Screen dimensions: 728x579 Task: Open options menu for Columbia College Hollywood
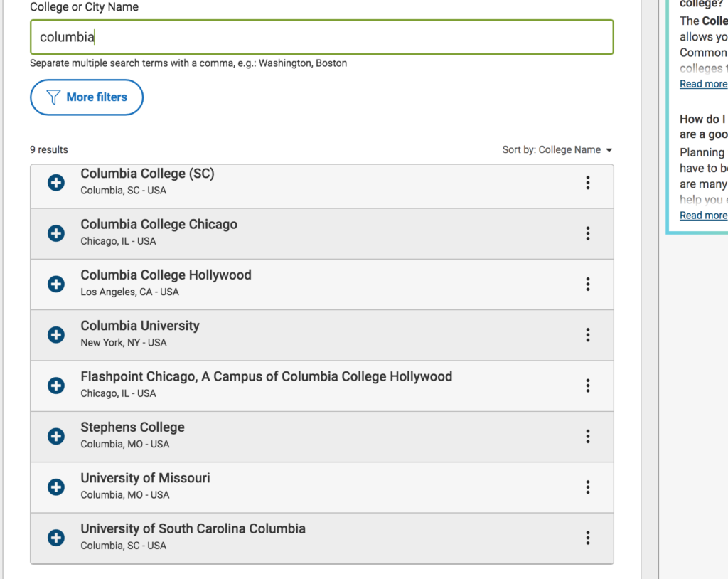tap(588, 284)
